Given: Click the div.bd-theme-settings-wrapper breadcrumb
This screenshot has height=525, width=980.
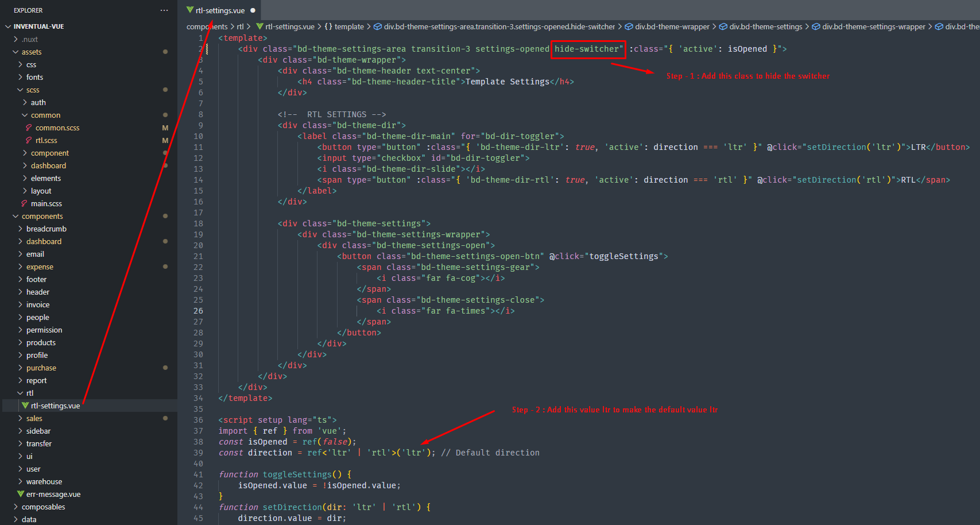Looking at the screenshot, I should [x=869, y=26].
